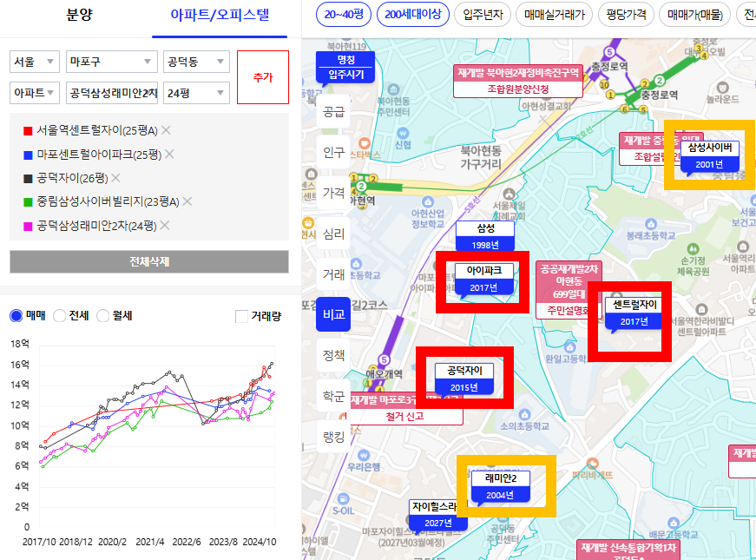Toggle the 20~40평 filter chip
The image size is (756, 560).
coord(344,15)
